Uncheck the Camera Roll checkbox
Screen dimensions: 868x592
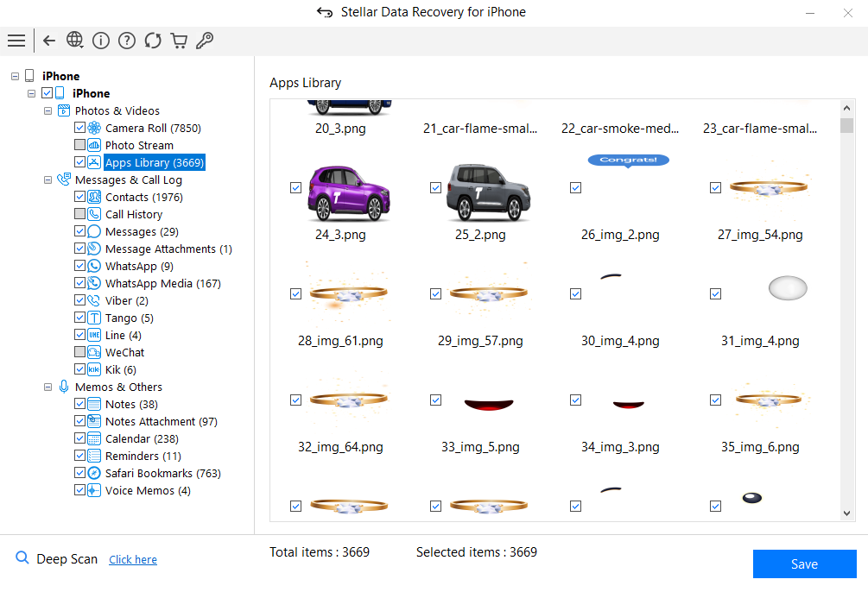[x=80, y=128]
